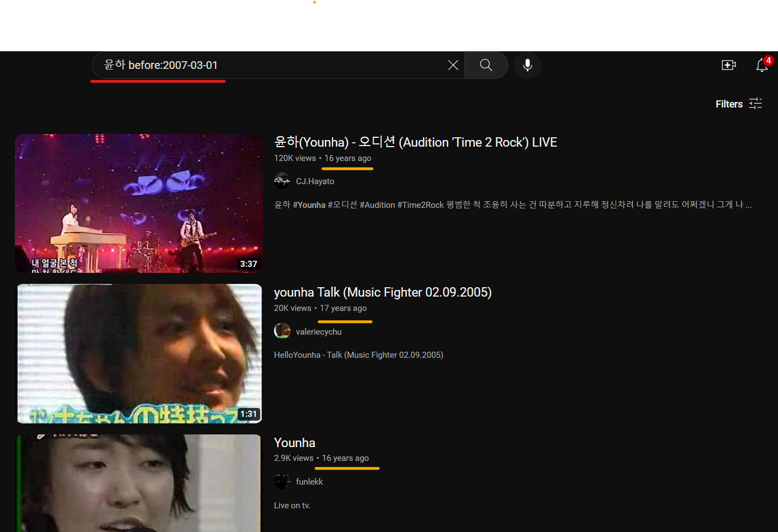Click the valeriecychu channel avatar
Screen dimensions: 778x532
click(282, 331)
